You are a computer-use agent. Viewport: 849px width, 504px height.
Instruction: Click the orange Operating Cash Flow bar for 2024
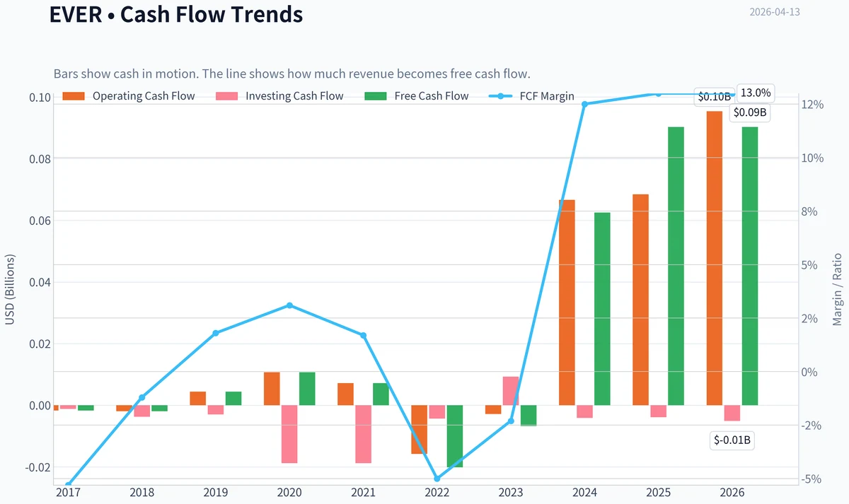pos(567,303)
